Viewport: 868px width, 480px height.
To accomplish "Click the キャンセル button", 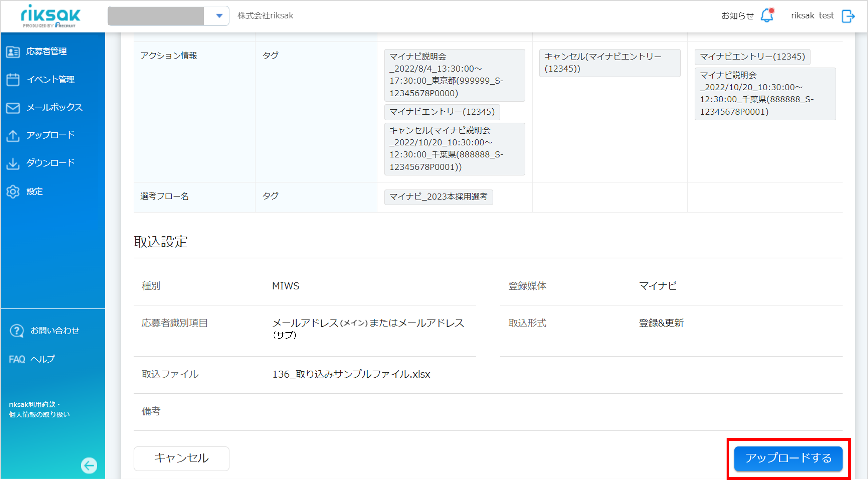I will (x=181, y=458).
